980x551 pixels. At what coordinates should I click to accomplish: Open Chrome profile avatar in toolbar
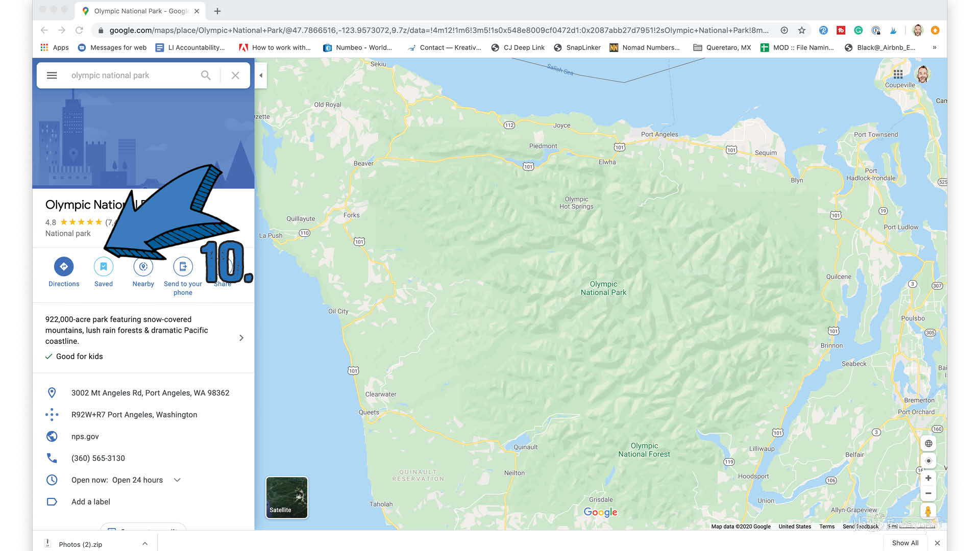click(918, 30)
